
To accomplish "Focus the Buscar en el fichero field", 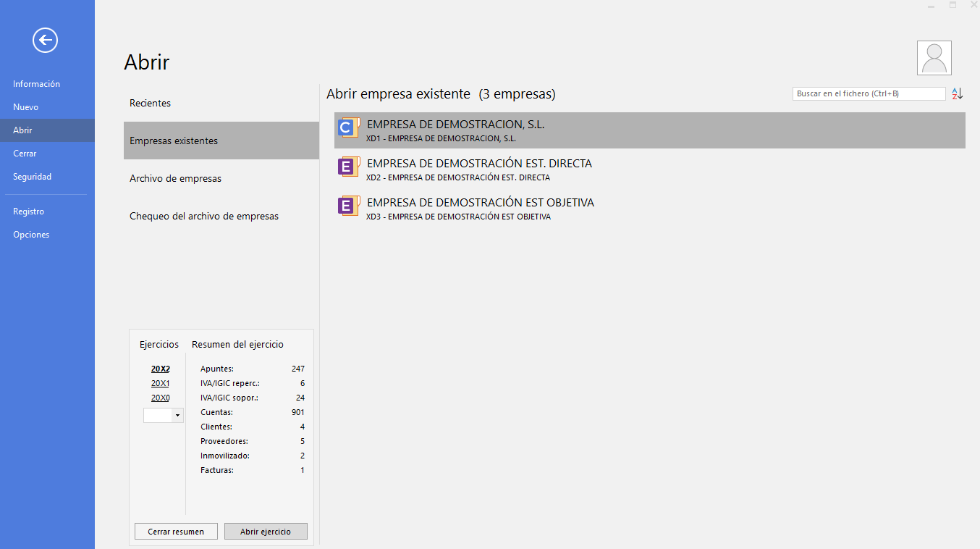I will pyautogui.click(x=869, y=94).
